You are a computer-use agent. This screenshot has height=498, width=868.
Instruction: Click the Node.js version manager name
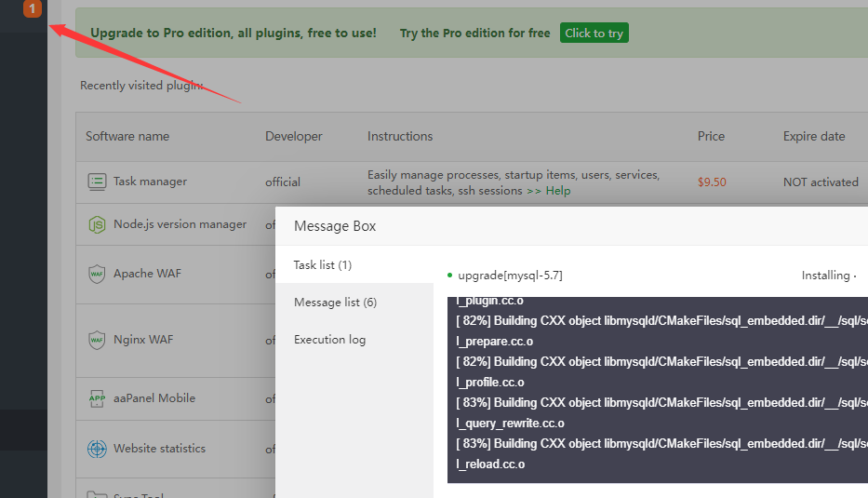[180, 224]
